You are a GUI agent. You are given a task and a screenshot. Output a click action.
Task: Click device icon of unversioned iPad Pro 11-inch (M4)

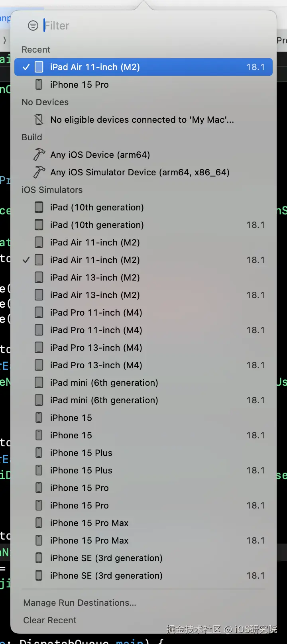(x=39, y=312)
